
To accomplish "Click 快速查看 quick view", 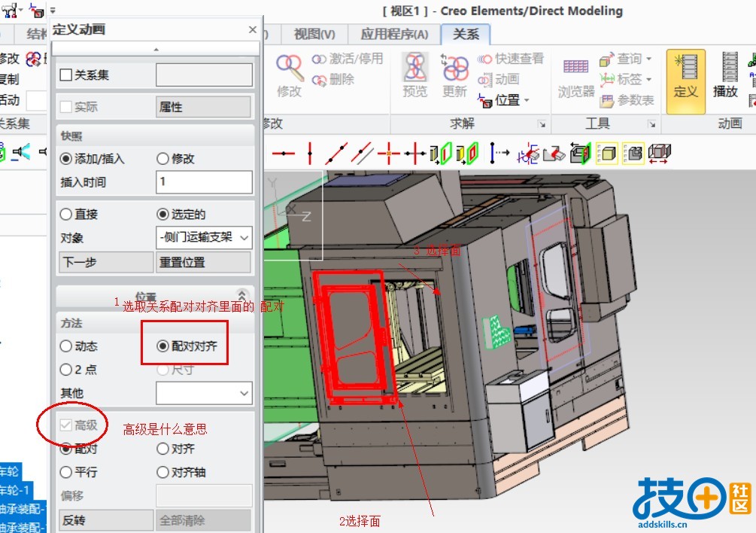I will click(x=511, y=59).
